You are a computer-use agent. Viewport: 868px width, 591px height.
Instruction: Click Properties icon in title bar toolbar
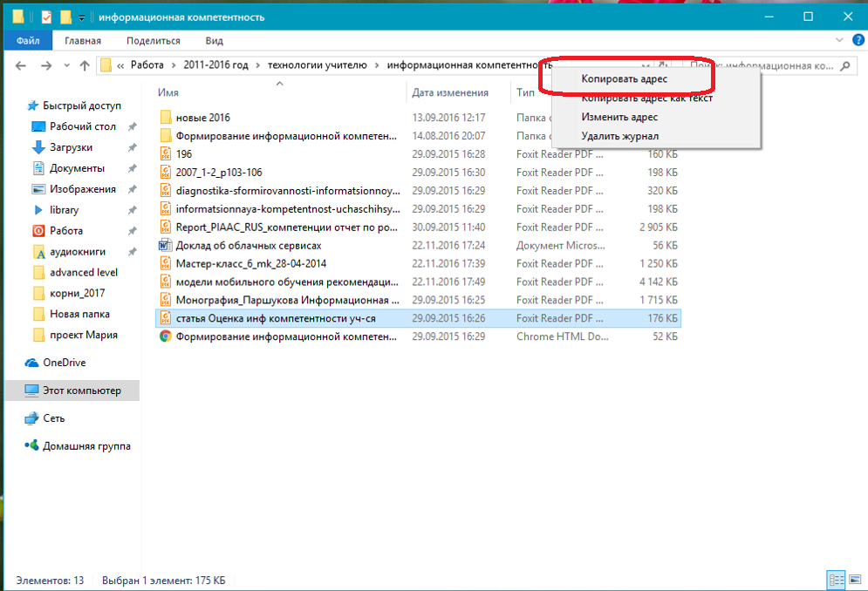46,17
